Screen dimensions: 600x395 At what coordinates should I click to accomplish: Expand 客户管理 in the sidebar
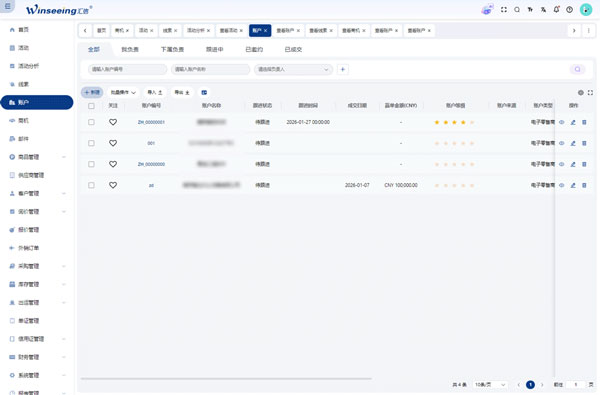click(36, 193)
